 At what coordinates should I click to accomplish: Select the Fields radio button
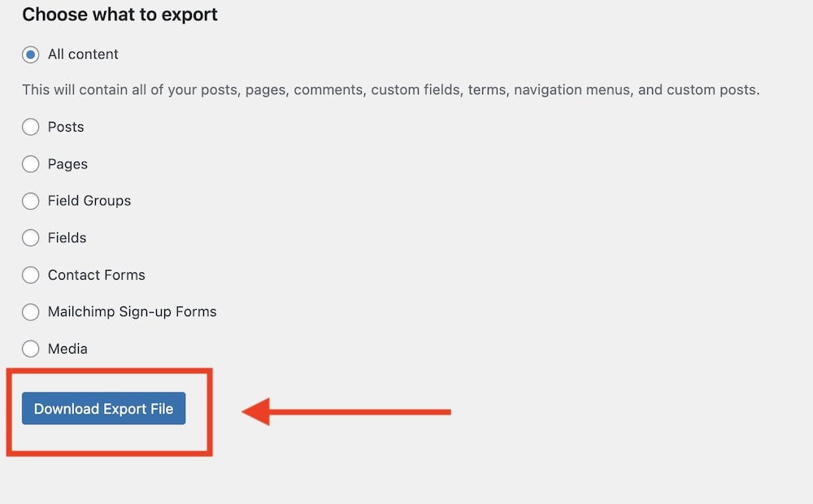tap(30, 238)
